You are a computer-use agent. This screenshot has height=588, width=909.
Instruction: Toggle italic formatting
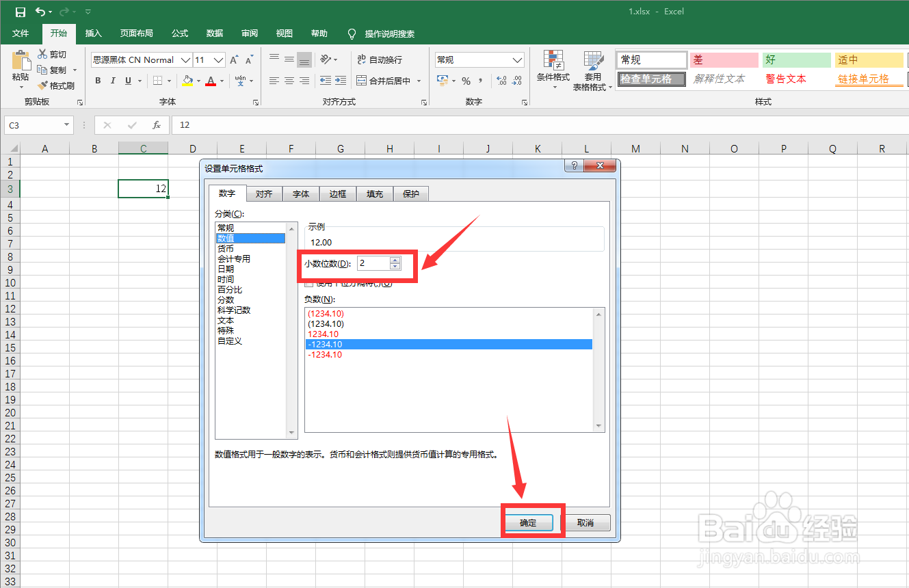(113, 81)
